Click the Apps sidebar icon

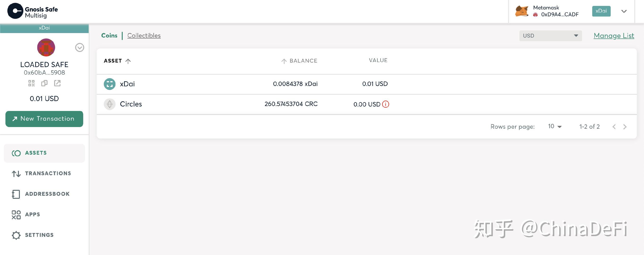16,214
